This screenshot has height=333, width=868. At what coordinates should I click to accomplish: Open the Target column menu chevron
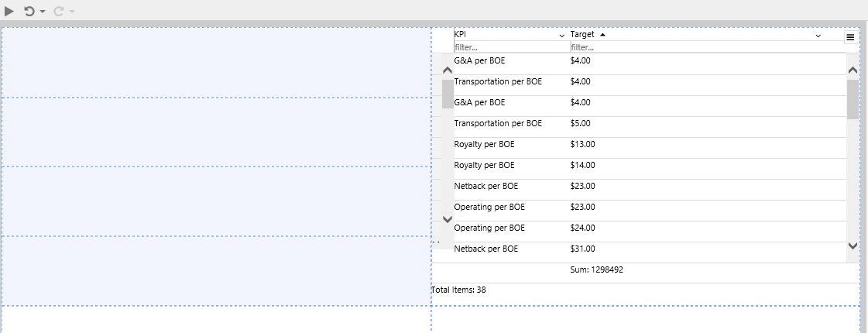point(818,36)
